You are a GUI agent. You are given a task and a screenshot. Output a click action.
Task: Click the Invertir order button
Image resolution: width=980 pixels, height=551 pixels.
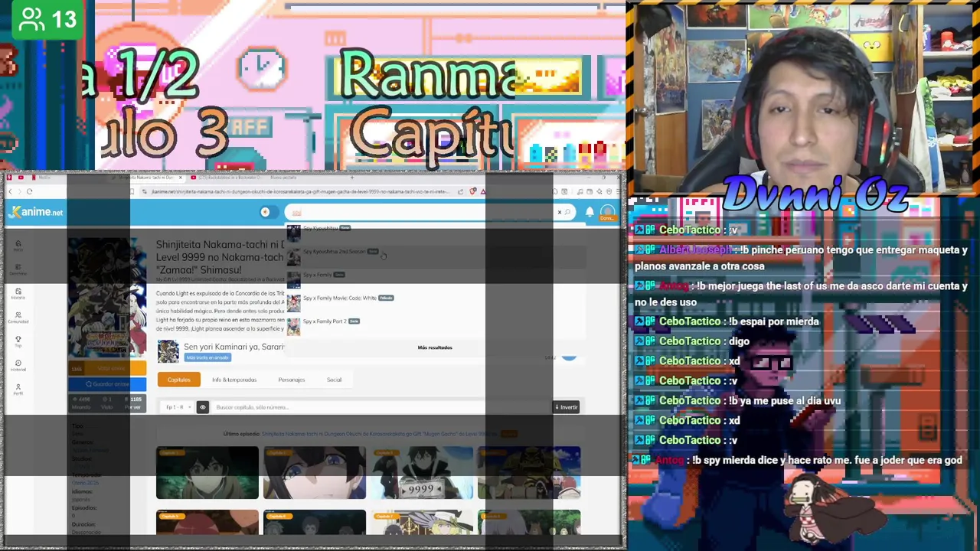point(567,407)
